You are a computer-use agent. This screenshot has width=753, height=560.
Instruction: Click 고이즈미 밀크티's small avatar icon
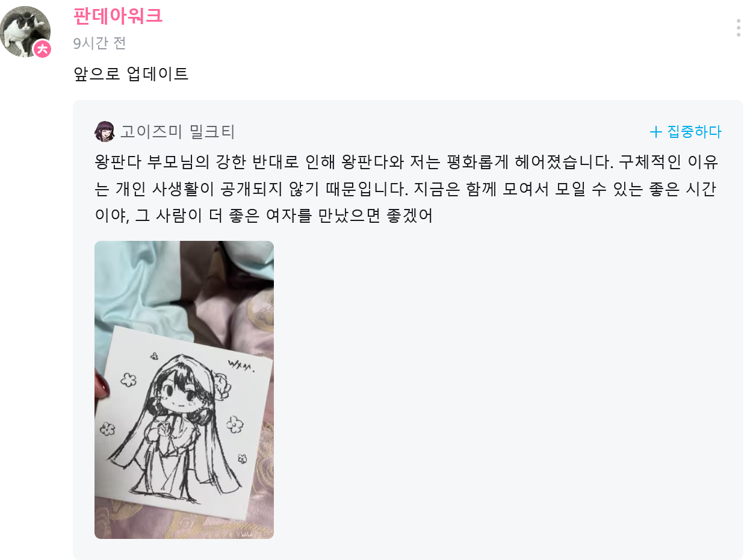(105, 131)
